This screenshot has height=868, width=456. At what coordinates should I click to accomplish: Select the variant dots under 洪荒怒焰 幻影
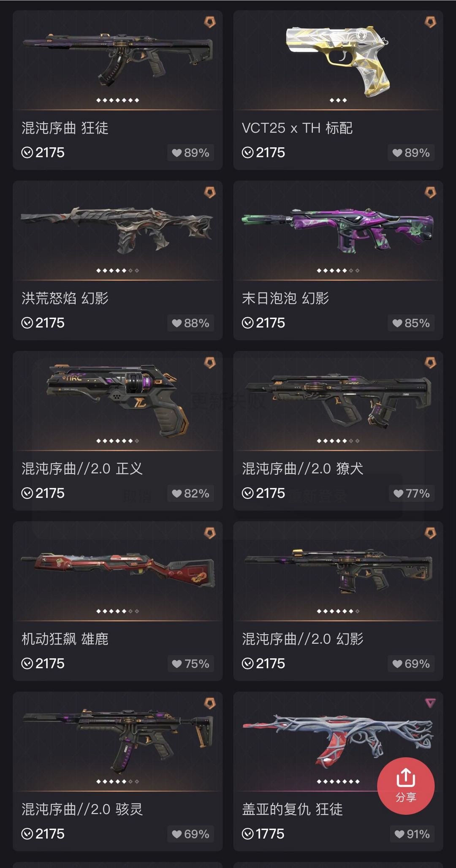point(118,270)
